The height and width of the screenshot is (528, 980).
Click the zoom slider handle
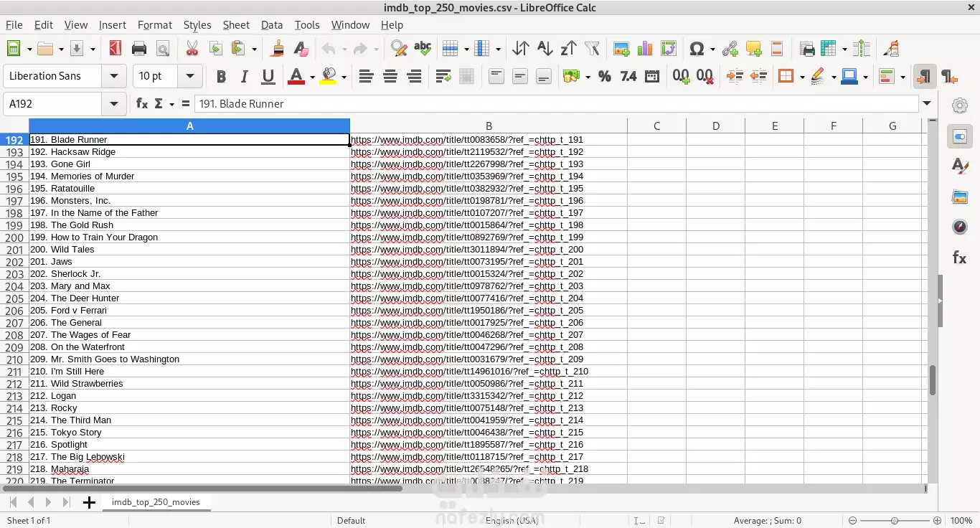[x=894, y=521]
